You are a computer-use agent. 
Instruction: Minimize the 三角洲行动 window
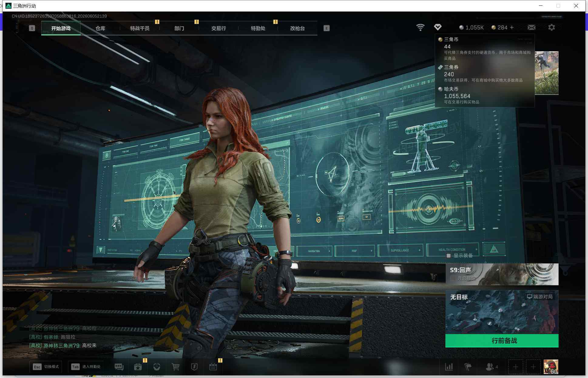point(540,6)
